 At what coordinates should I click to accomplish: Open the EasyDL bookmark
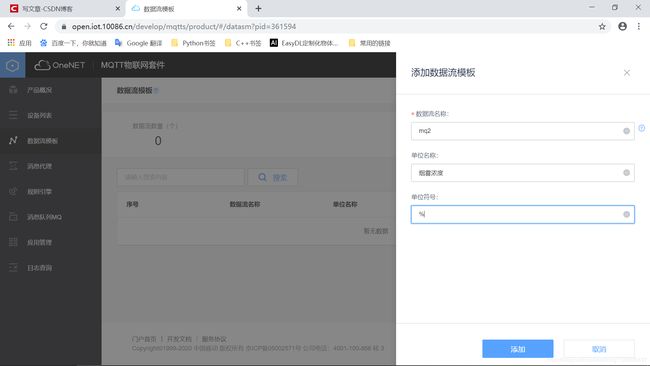click(x=304, y=43)
